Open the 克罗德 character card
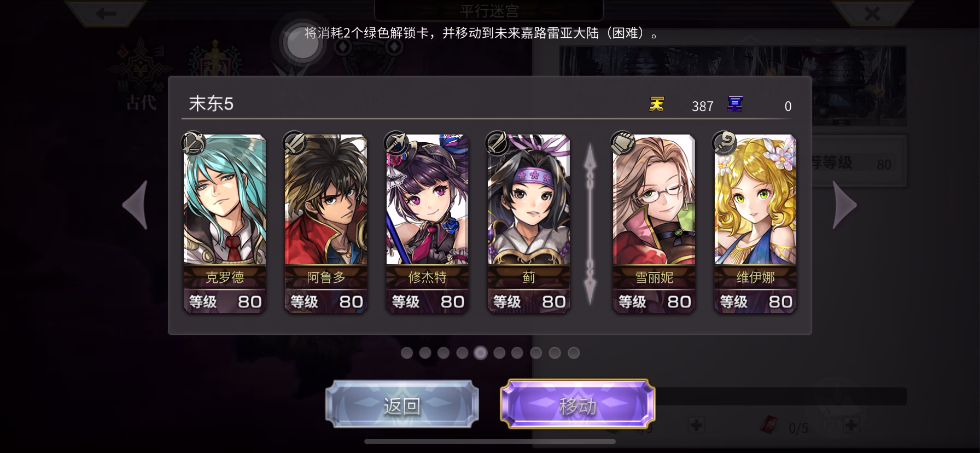Image resolution: width=980 pixels, height=453 pixels. coord(225,223)
